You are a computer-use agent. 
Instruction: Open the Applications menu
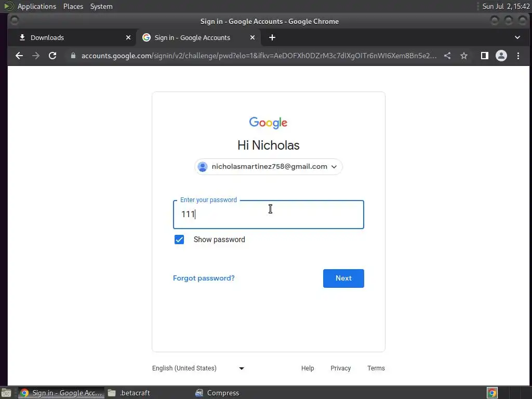click(37, 6)
